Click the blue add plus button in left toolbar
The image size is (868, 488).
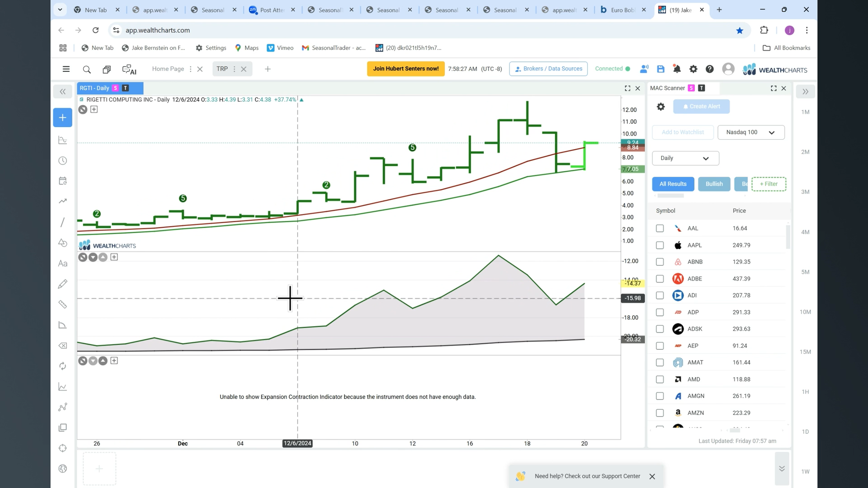tap(63, 117)
